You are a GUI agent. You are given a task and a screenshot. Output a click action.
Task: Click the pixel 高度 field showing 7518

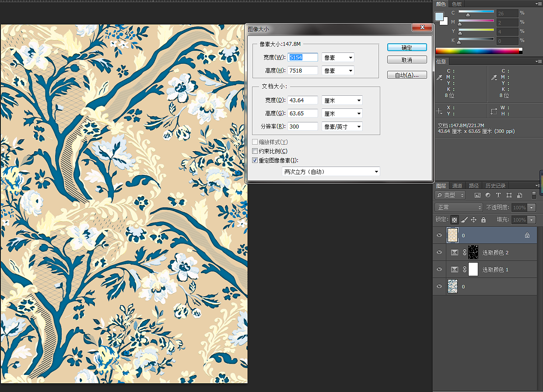[x=303, y=70]
